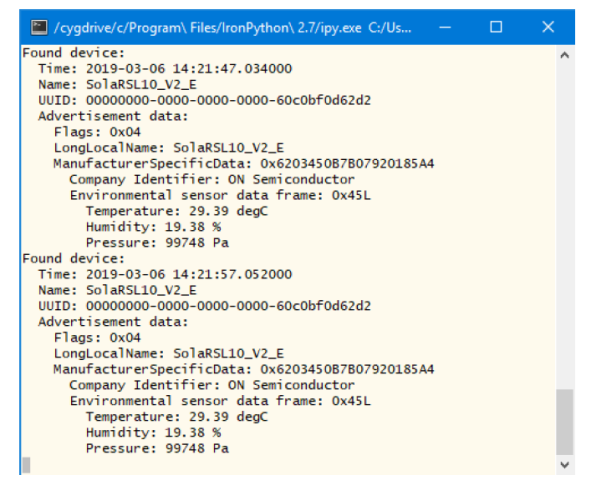
Task: Click the empty scrollbar track above thumb
Action: click(564, 226)
